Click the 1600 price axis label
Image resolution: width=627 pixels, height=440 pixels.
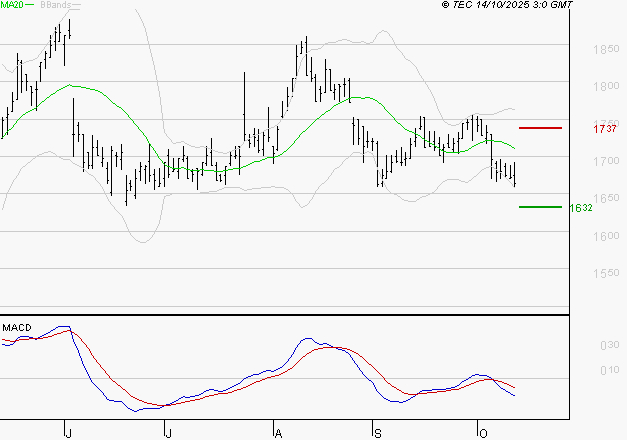click(606, 236)
